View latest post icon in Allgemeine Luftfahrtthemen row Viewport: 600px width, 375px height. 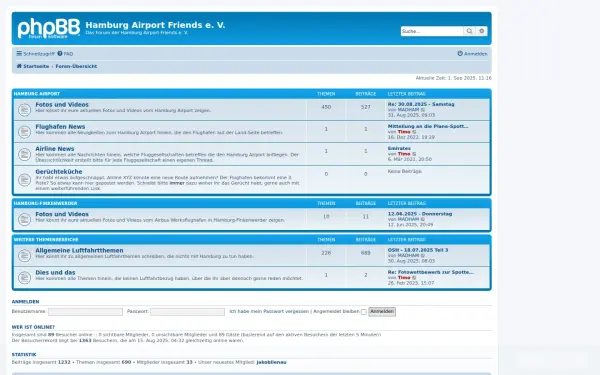point(423,255)
